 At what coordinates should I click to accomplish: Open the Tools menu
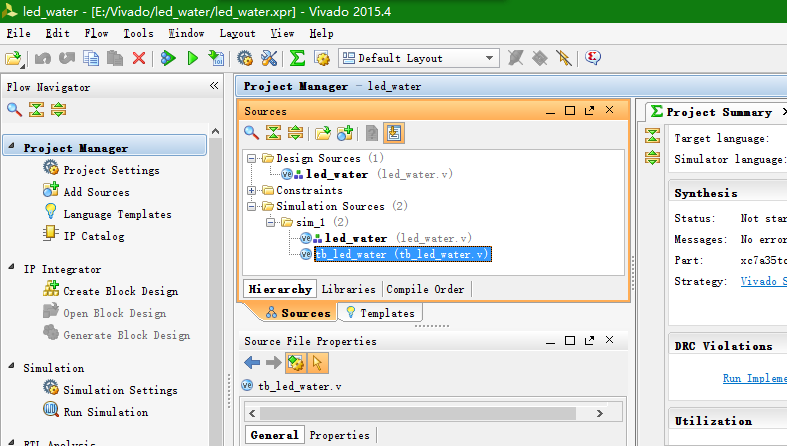click(x=139, y=33)
